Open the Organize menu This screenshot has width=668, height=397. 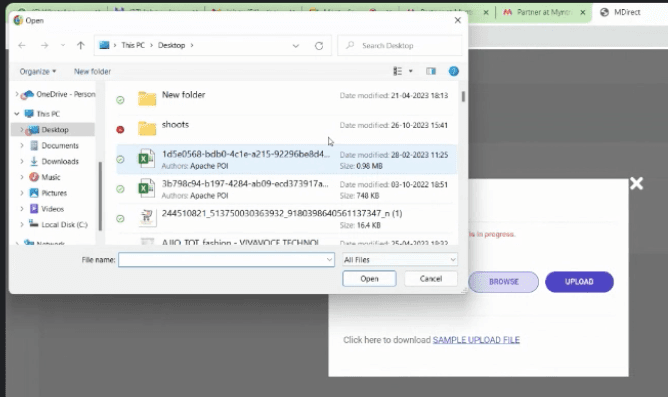[x=37, y=71]
